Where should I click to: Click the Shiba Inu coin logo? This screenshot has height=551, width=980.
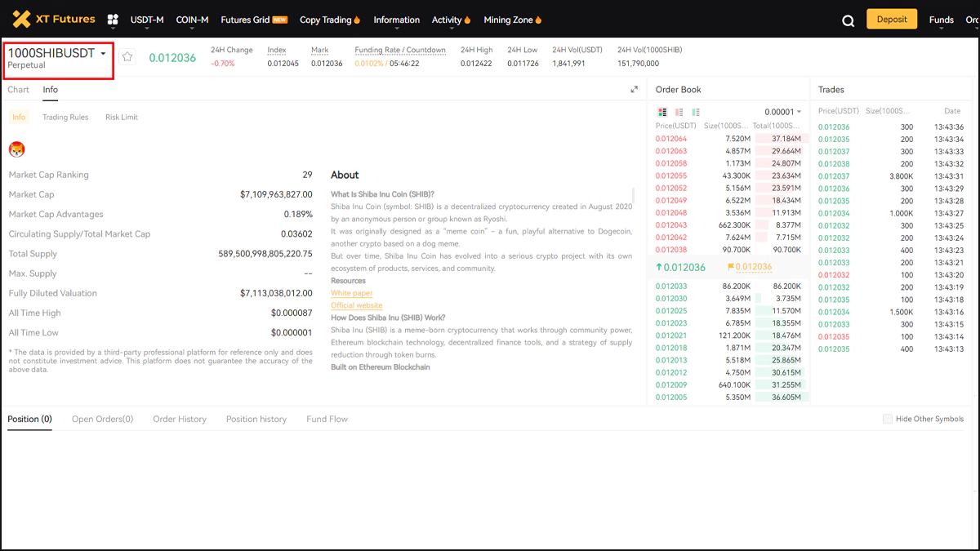16,149
